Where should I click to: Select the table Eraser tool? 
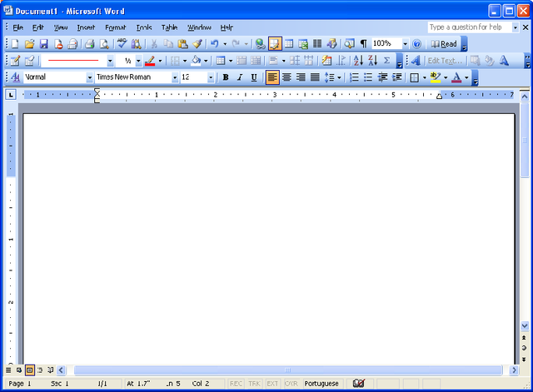tap(30, 61)
